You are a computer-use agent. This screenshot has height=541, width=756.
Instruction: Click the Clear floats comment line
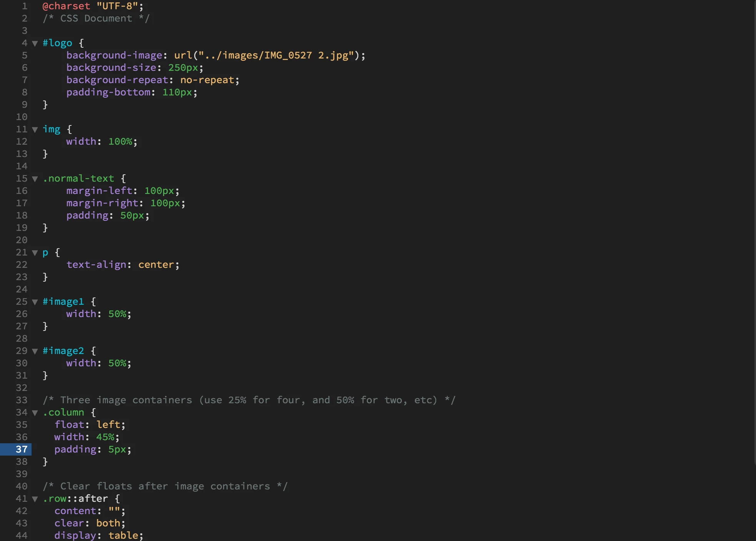[165, 486]
